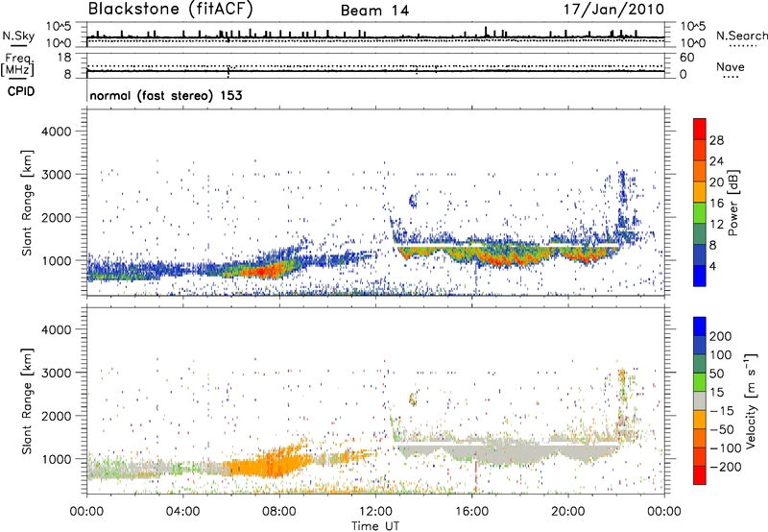Select the "N.Sky" legend label
768x532 pixels.
click(18, 36)
